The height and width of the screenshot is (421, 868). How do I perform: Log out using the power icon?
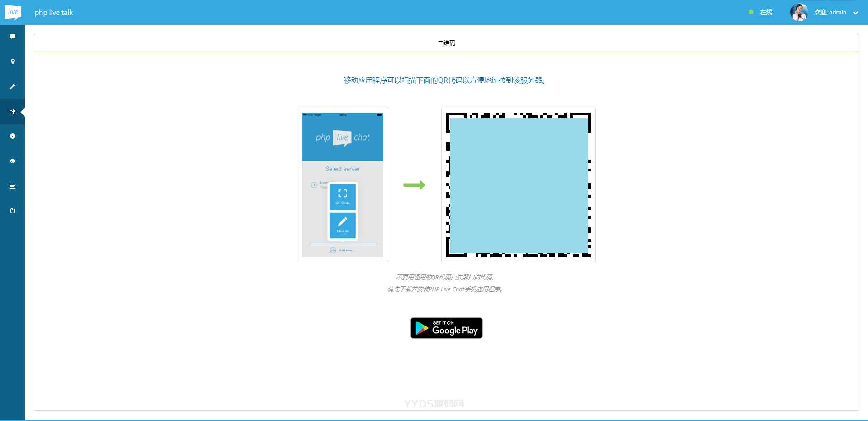12,211
